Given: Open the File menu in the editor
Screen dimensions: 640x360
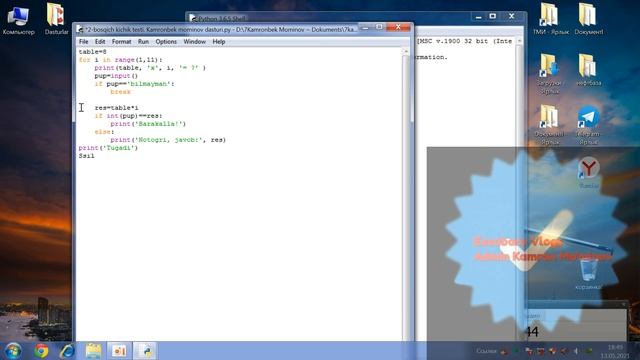Looking at the screenshot, I should pos(84,42).
